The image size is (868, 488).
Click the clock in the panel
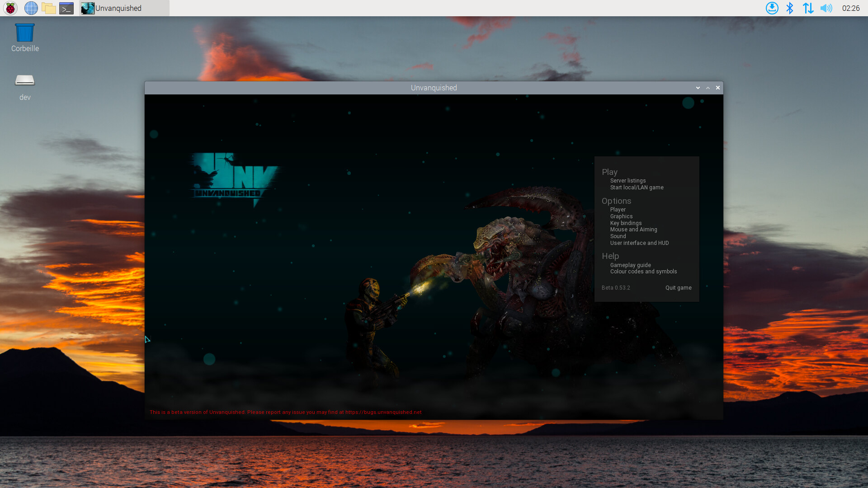[850, 8]
